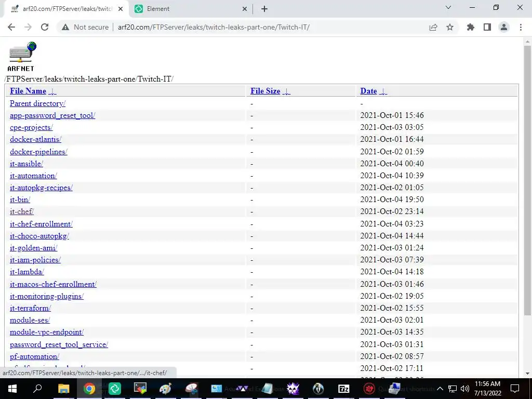The height and width of the screenshot is (399, 532).
Task: Click the ARFNET server logo
Action: pyautogui.click(x=22, y=56)
